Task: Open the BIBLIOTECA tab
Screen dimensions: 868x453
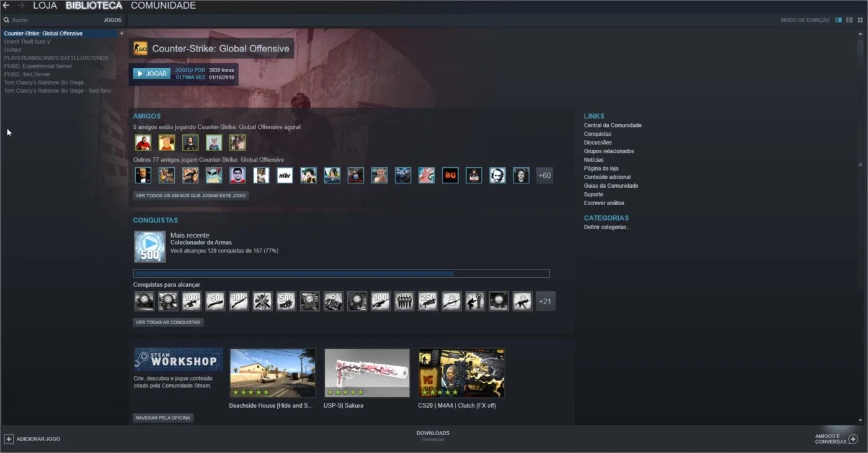Action: coord(94,6)
